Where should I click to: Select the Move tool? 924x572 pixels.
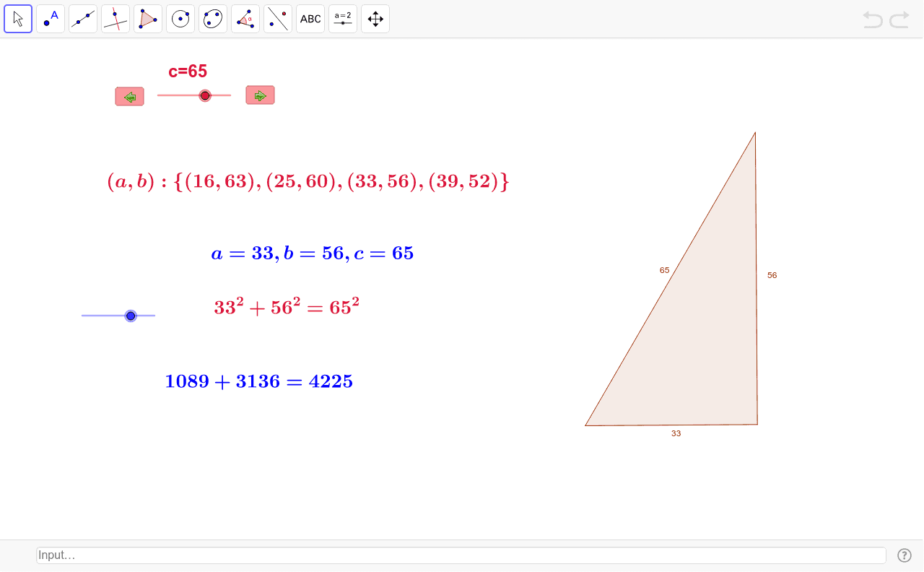pyautogui.click(x=18, y=19)
